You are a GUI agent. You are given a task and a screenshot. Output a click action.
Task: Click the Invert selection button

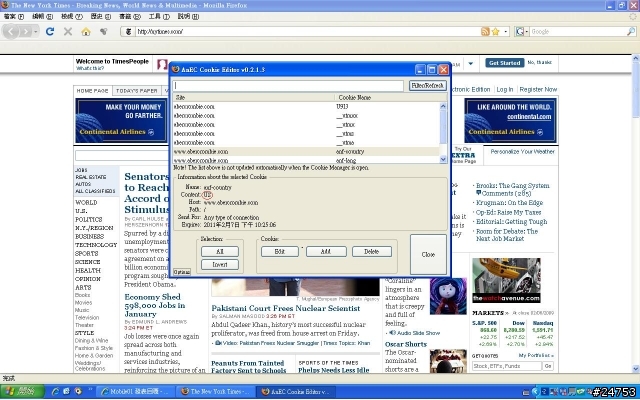click(220, 264)
